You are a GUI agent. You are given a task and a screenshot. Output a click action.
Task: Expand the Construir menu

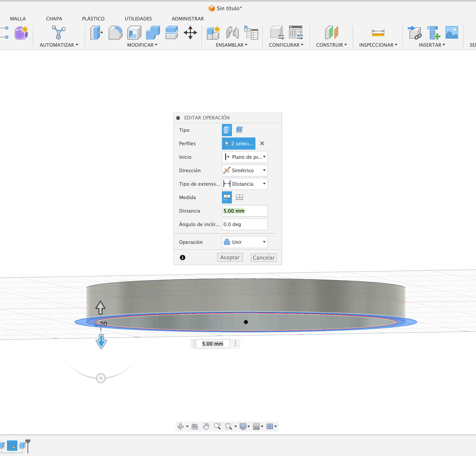[331, 45]
